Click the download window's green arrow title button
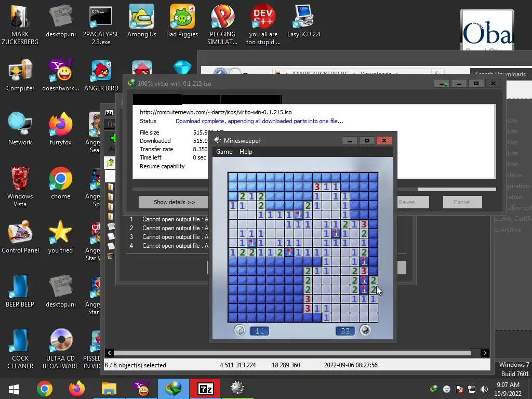Image resolution: width=532 pixels, height=399 pixels. [x=443, y=84]
